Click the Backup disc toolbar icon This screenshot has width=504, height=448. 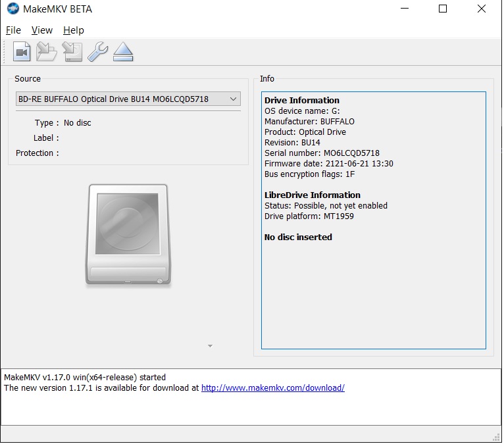pos(72,52)
